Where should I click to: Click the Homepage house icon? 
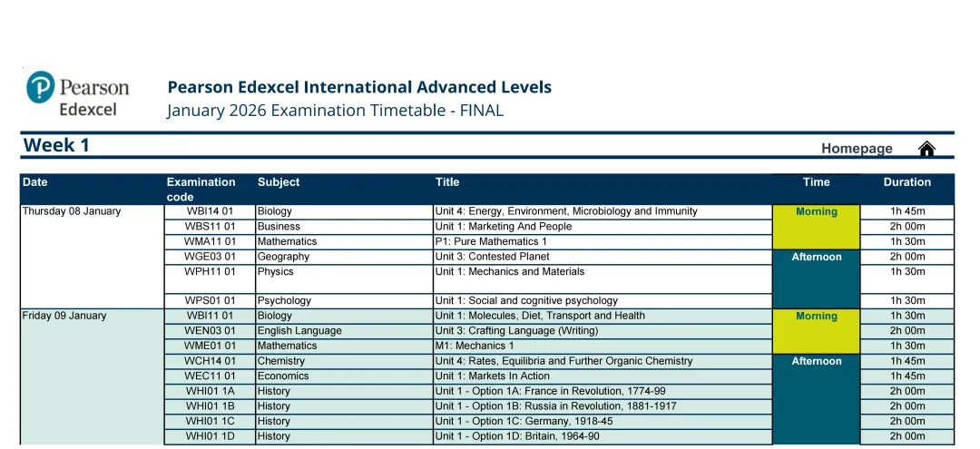pos(926,149)
